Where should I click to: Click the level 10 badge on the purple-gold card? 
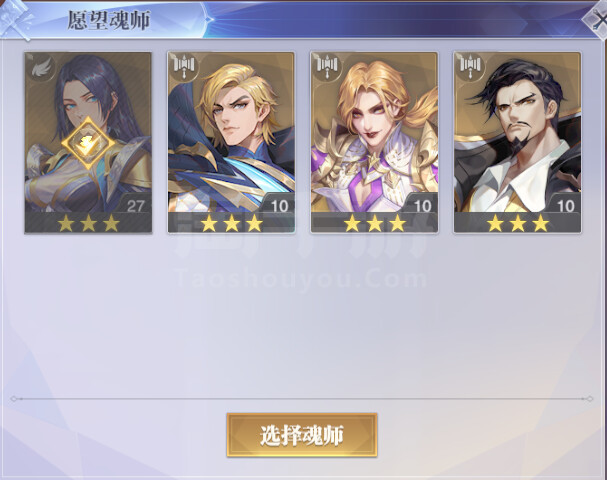[x=421, y=204]
